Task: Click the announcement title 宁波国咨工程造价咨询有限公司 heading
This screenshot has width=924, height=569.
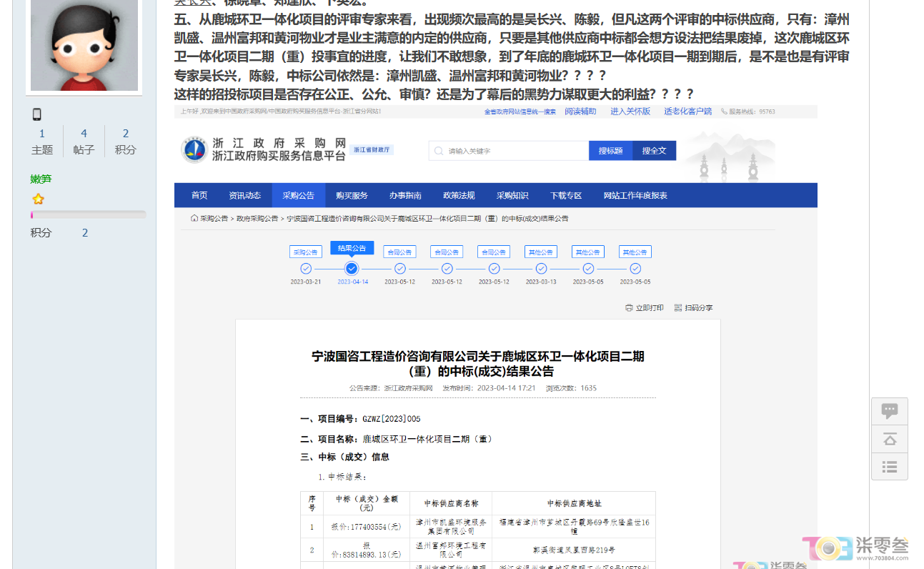Action: 478,364
